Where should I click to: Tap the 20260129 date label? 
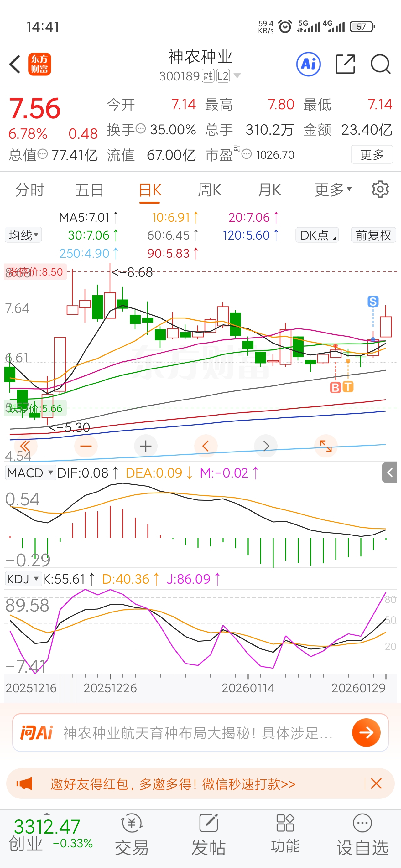pyautogui.click(x=358, y=688)
